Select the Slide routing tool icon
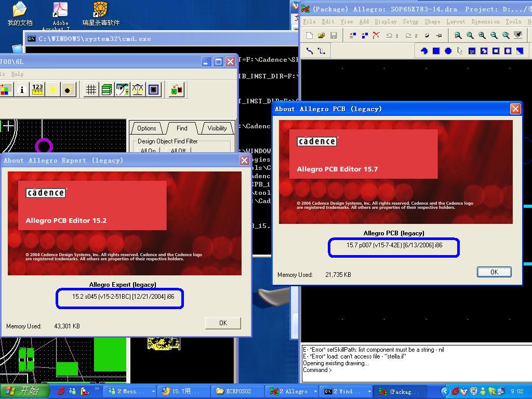 321,51
